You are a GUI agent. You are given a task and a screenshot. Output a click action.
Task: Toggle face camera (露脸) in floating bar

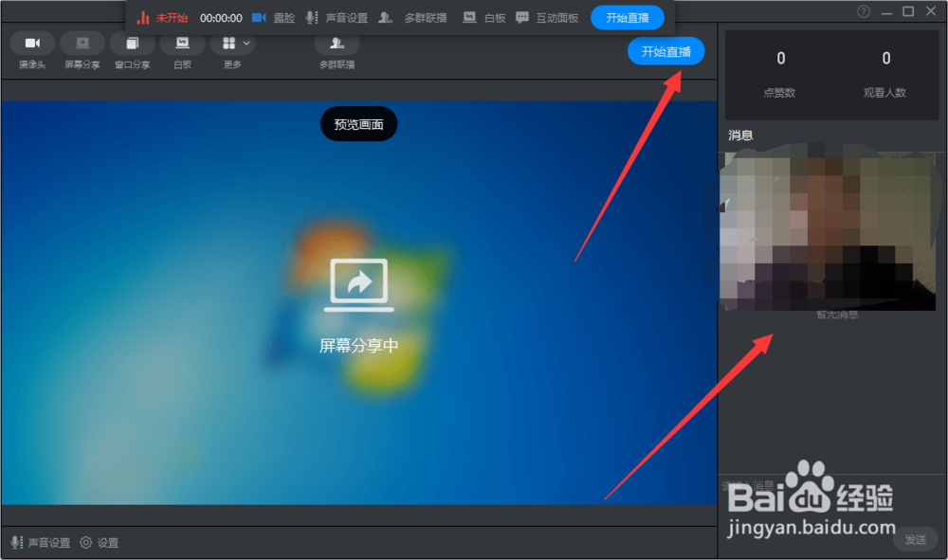273,18
